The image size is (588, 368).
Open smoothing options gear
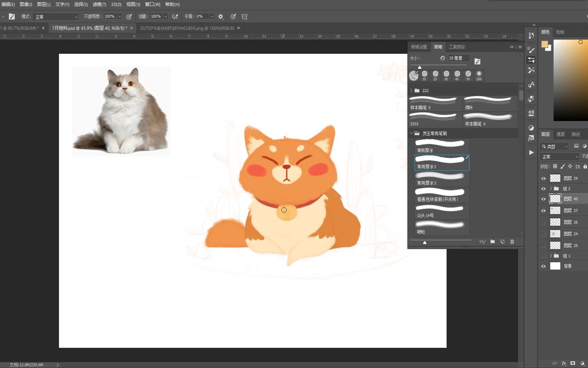[220, 16]
